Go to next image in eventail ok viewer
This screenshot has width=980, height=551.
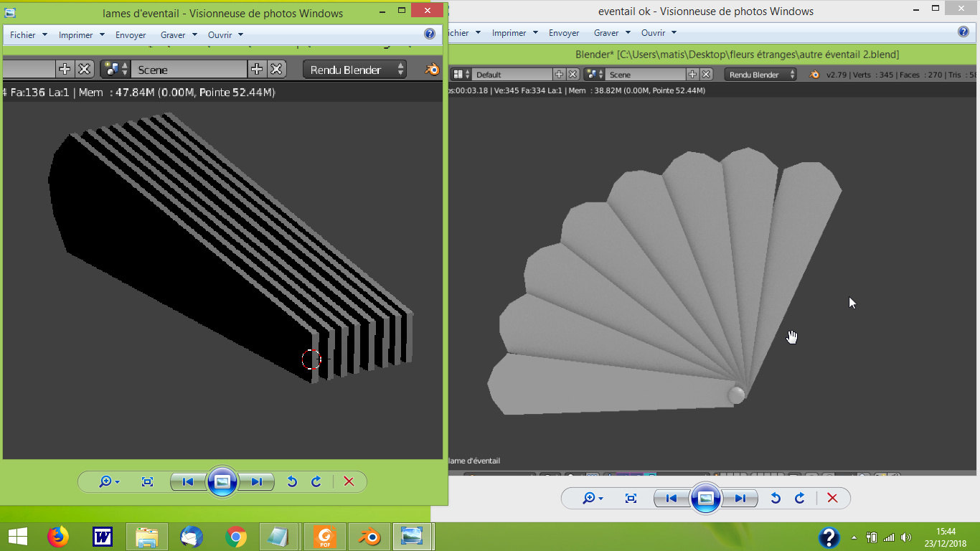click(740, 498)
